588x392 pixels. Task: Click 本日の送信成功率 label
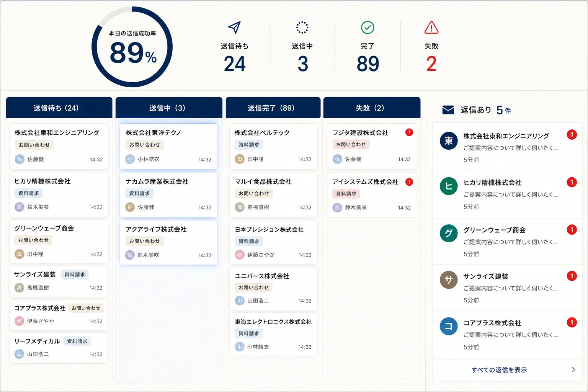(132, 33)
